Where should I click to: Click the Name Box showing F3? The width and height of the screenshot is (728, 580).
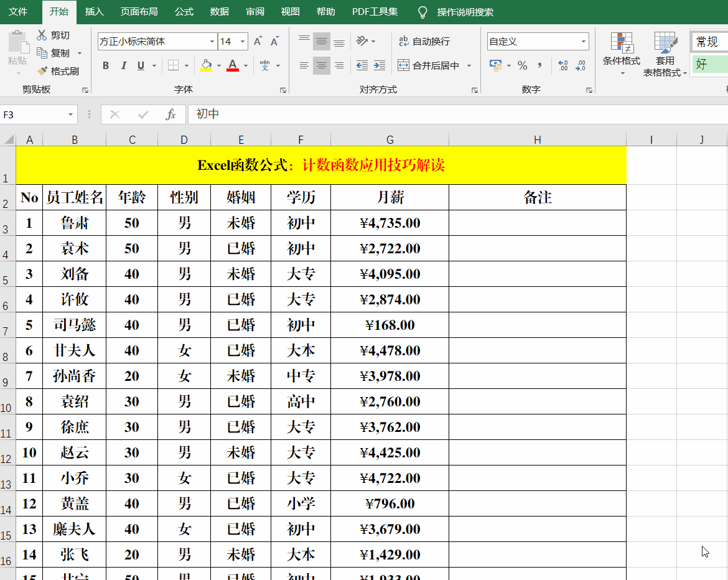click(x=34, y=115)
